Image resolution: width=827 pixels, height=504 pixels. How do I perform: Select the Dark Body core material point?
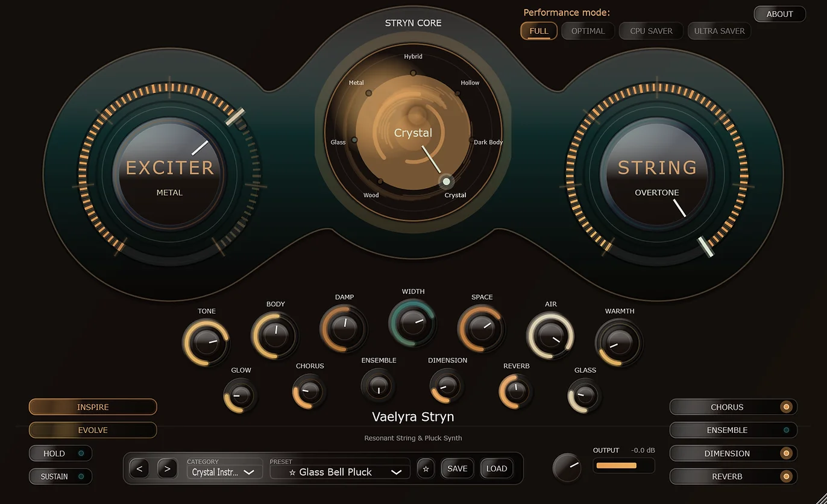(471, 140)
